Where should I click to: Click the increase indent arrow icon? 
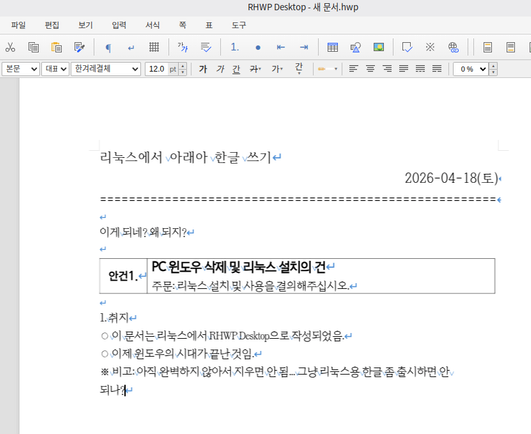(304, 47)
